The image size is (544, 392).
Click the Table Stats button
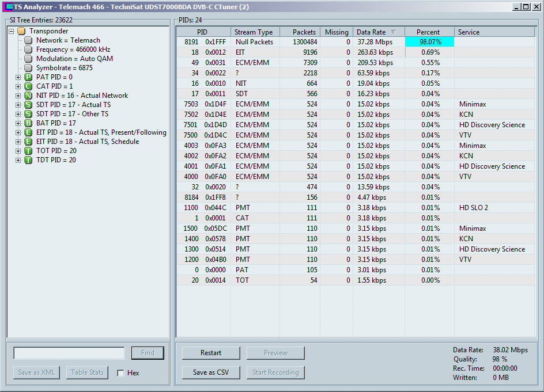coord(87,372)
